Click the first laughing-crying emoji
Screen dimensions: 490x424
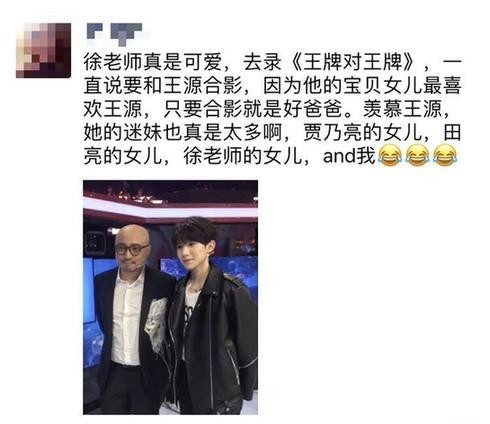tap(390, 156)
